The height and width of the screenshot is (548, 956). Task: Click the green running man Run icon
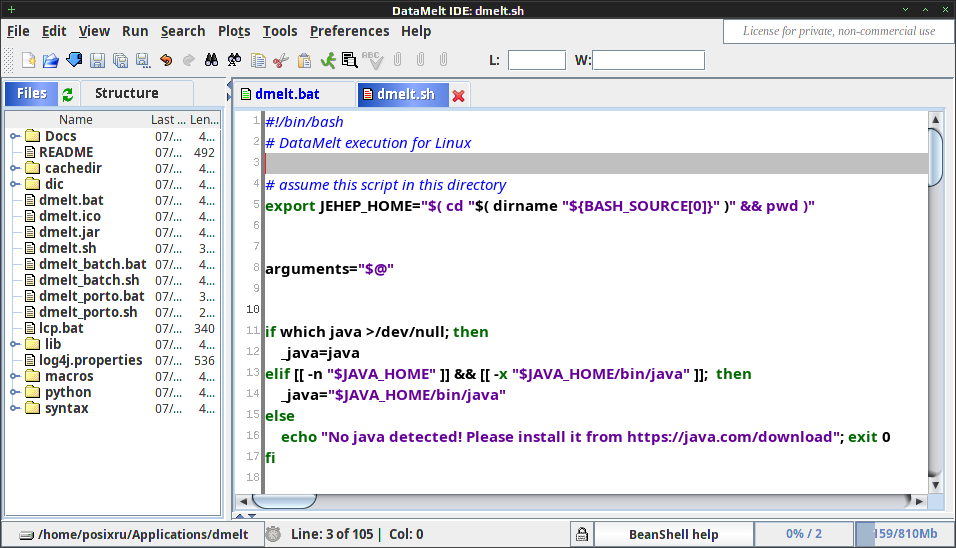327,60
